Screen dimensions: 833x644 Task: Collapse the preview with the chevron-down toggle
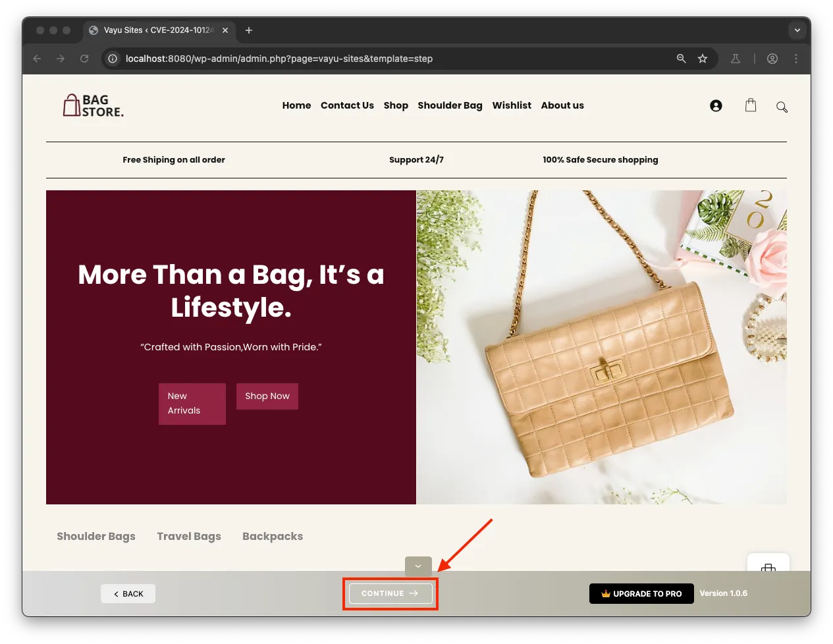(418, 566)
